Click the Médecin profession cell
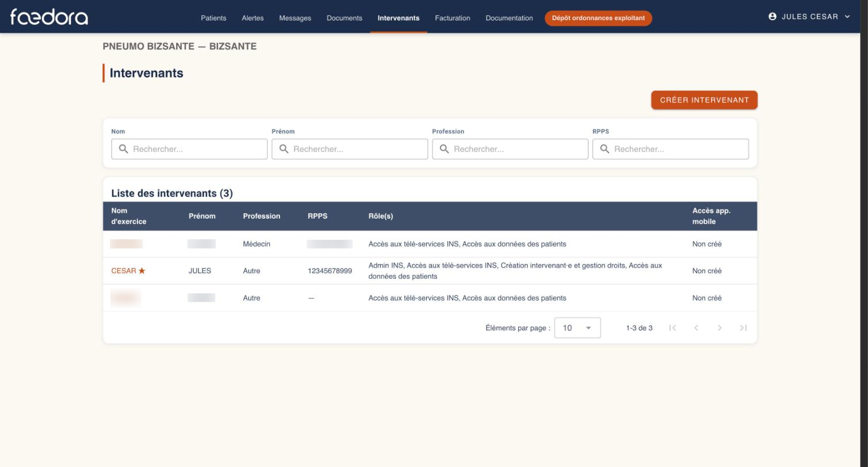 pos(257,244)
